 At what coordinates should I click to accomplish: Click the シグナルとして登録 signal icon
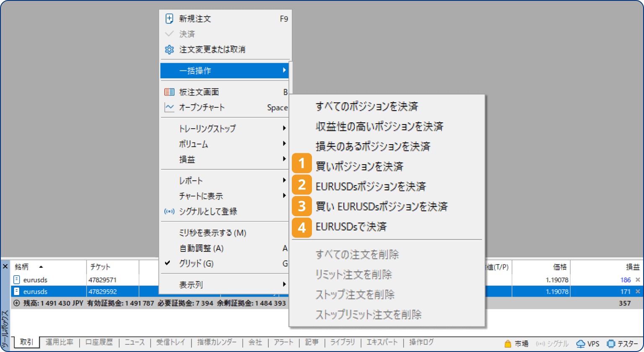(169, 212)
